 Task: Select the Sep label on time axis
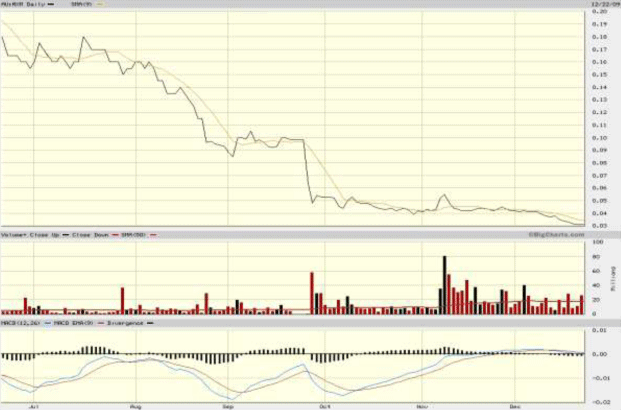pyautogui.click(x=228, y=407)
